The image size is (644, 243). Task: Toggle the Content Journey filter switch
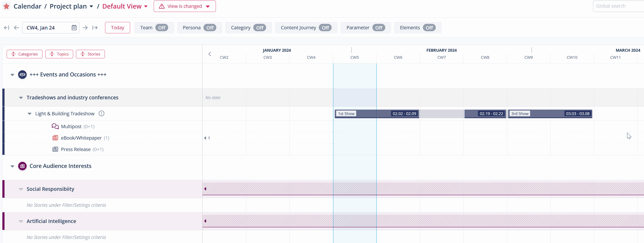tap(325, 28)
